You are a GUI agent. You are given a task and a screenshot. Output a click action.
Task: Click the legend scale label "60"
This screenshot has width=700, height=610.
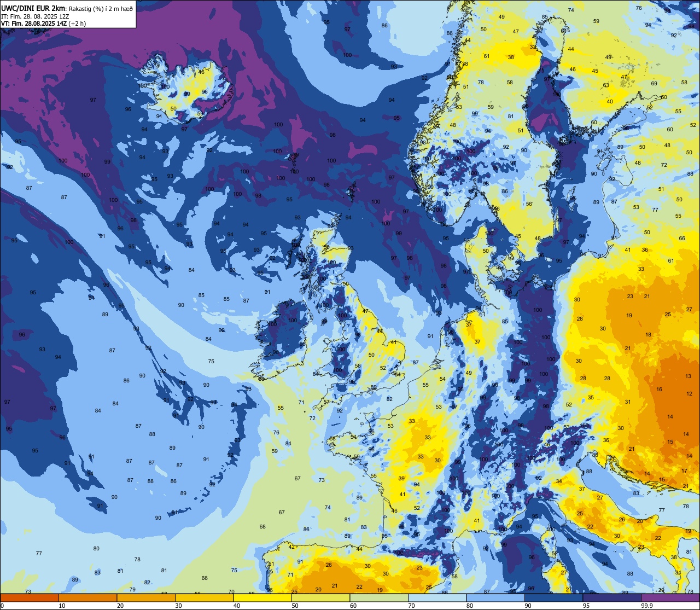[353, 606]
